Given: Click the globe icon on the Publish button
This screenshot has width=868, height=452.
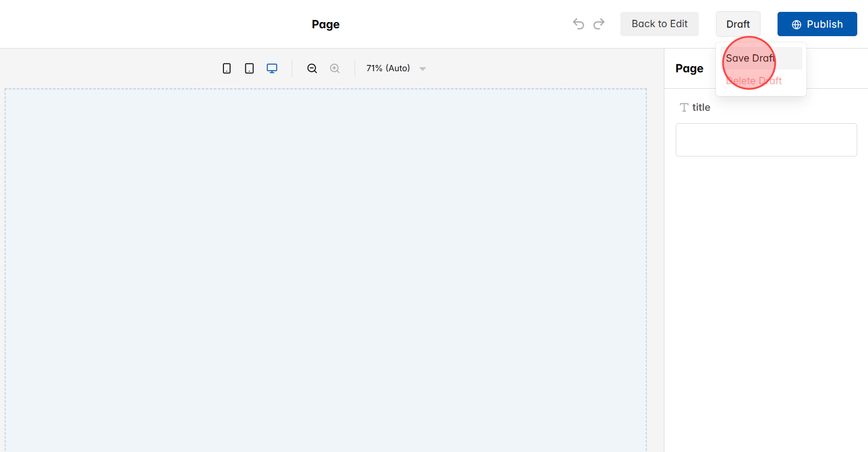Looking at the screenshot, I should 796,24.
